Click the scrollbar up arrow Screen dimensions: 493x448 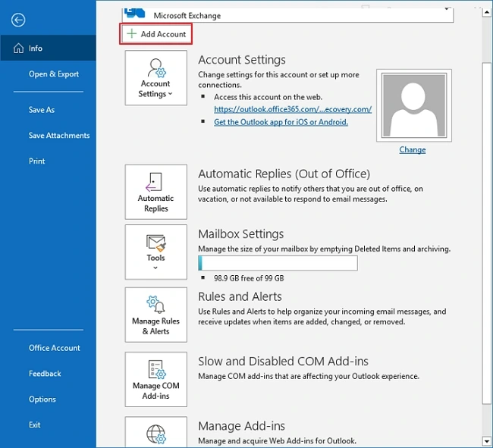click(487, 12)
